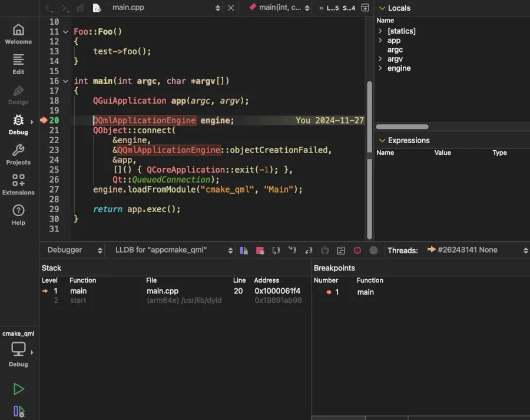530x420 pixels.
Task: Select the main frame in the Stack view
Action: pos(79,290)
